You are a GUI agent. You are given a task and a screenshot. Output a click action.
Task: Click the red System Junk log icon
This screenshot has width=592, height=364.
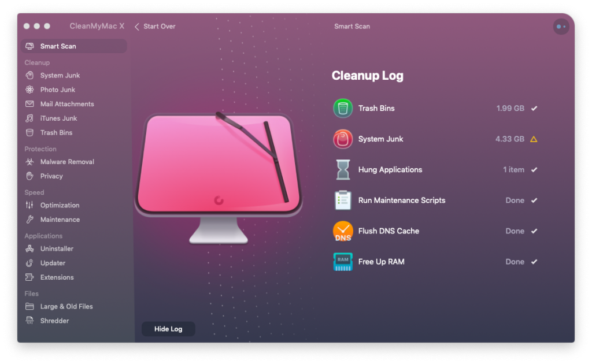pyautogui.click(x=343, y=139)
